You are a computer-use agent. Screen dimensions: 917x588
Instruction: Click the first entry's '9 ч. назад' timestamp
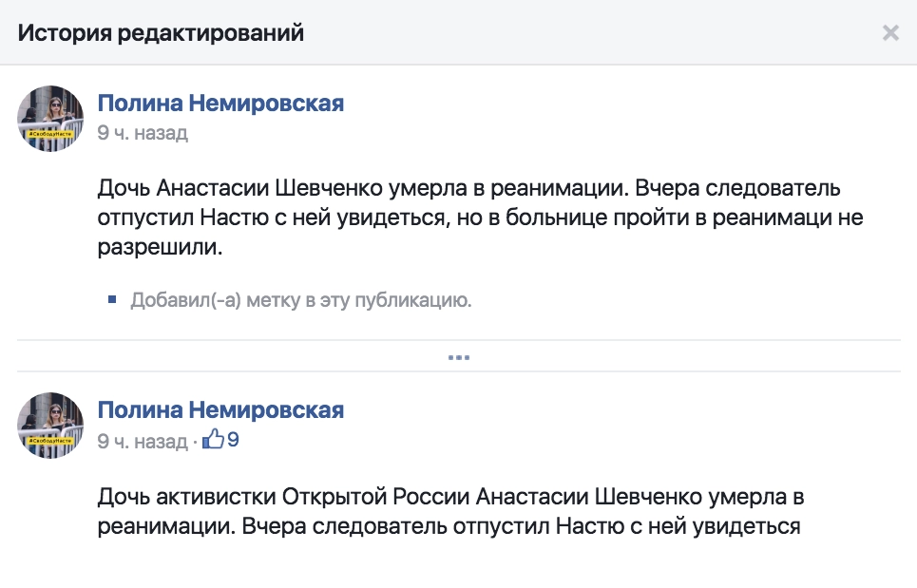tap(143, 133)
